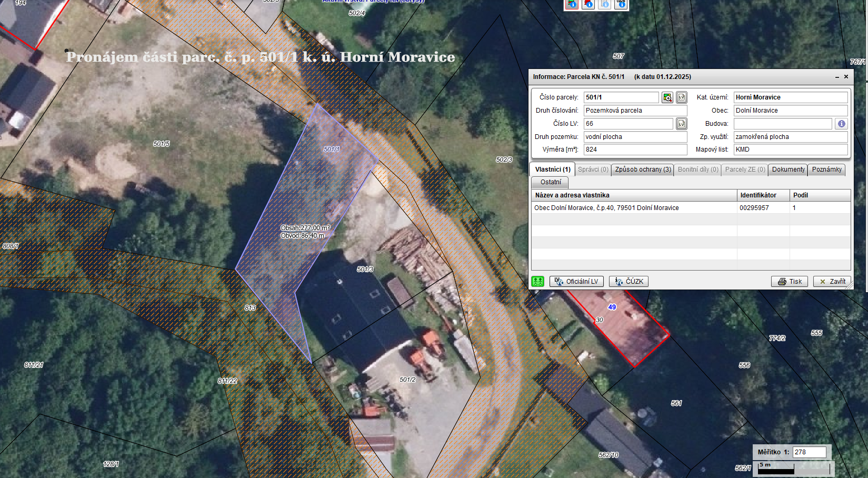Select the red layers info tool
Image resolution: width=868 pixels, height=478 pixels.
[x=588, y=4]
